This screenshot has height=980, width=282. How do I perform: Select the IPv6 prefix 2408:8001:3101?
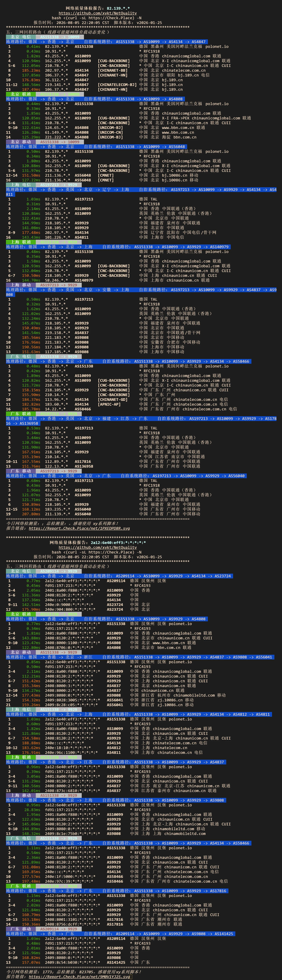[61, 919]
